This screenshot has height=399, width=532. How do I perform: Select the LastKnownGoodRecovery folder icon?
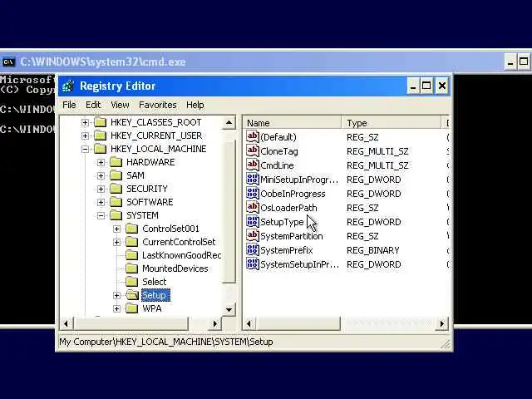coord(131,255)
